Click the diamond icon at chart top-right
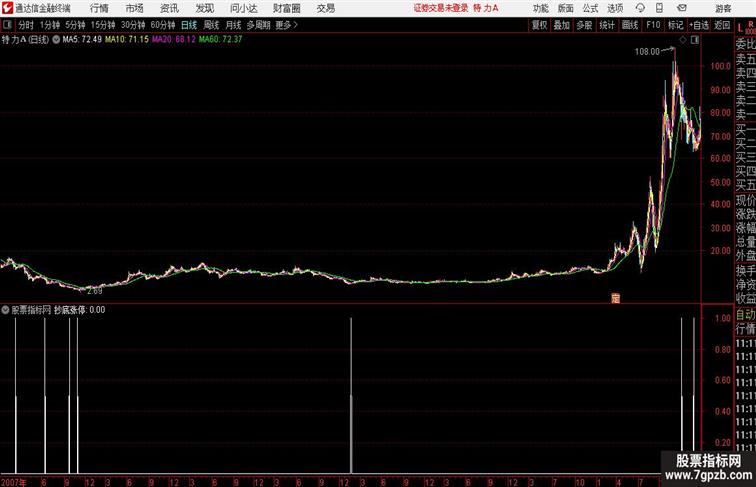The width and height of the screenshot is (756, 487). point(683,41)
